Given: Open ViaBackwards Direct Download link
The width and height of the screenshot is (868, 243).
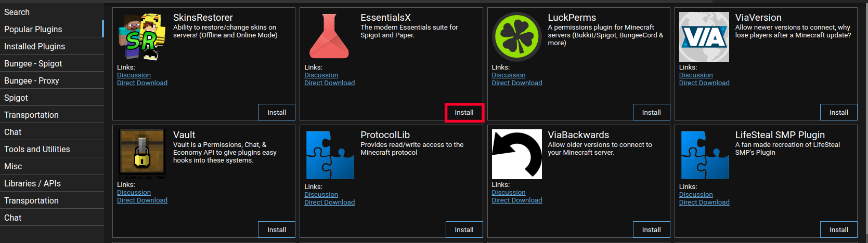Looking at the screenshot, I should coord(517,200).
